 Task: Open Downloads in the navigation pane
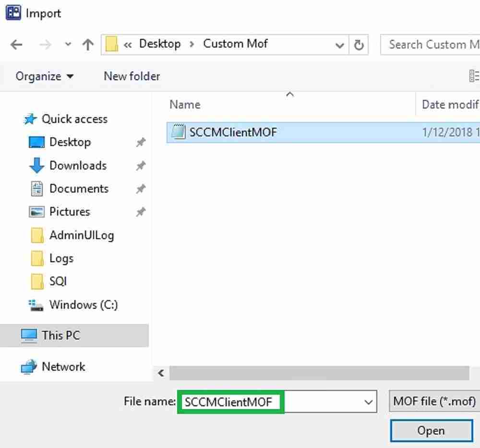pyautogui.click(x=78, y=165)
